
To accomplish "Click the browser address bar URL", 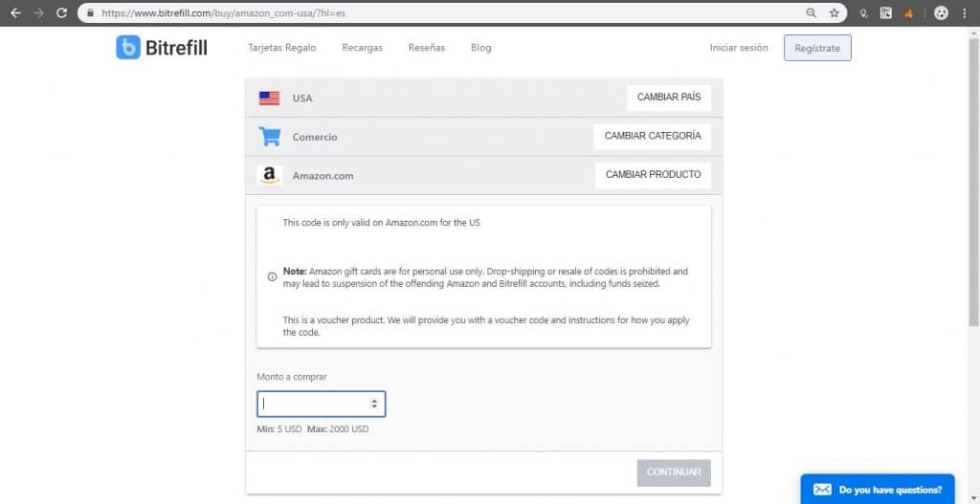I will pos(224,12).
